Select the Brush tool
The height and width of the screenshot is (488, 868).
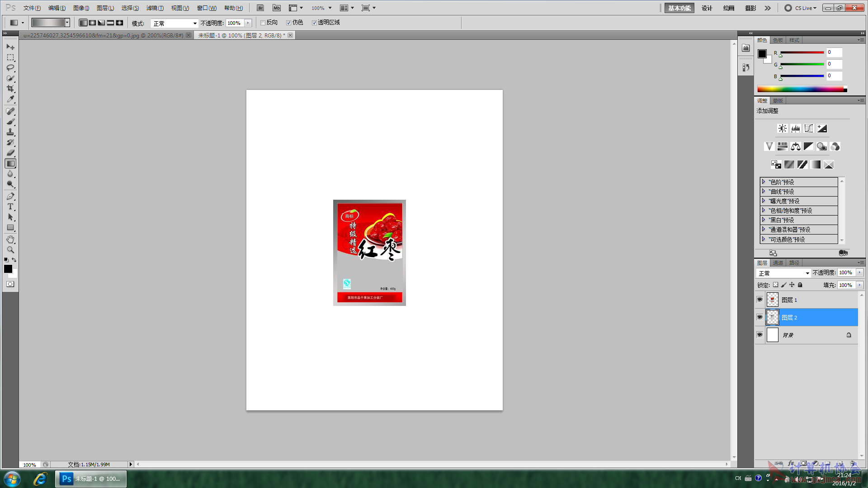(x=10, y=122)
